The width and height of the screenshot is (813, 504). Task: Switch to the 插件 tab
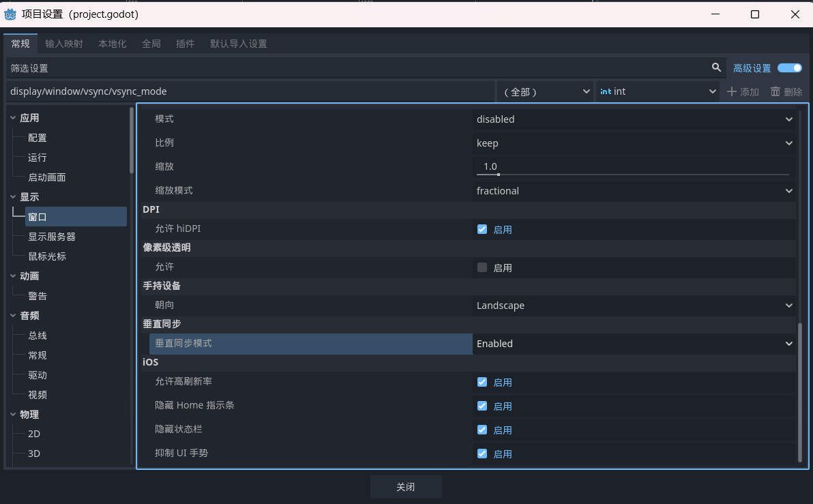[x=185, y=44]
